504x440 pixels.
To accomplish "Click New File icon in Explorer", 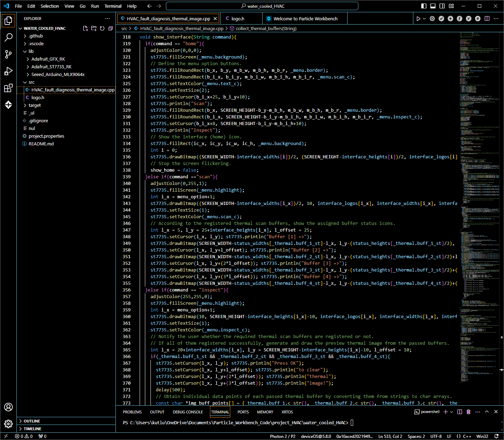I will (x=85, y=28).
